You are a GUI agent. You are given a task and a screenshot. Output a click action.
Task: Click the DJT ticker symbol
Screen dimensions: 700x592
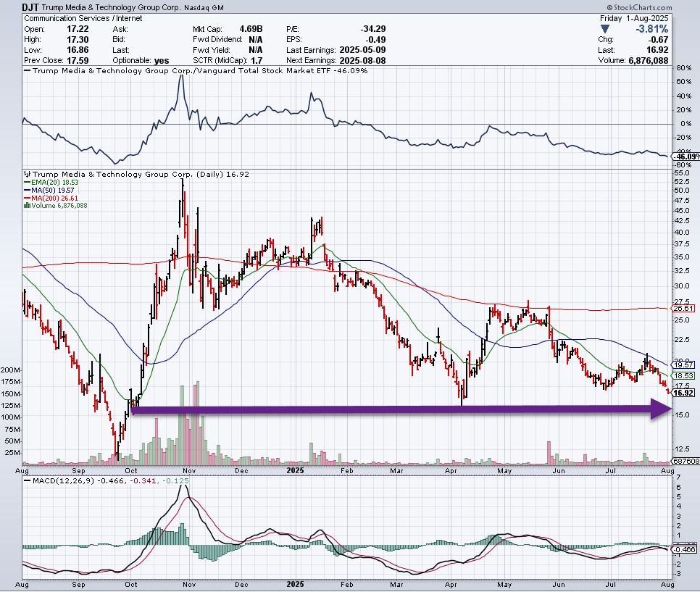coord(31,7)
